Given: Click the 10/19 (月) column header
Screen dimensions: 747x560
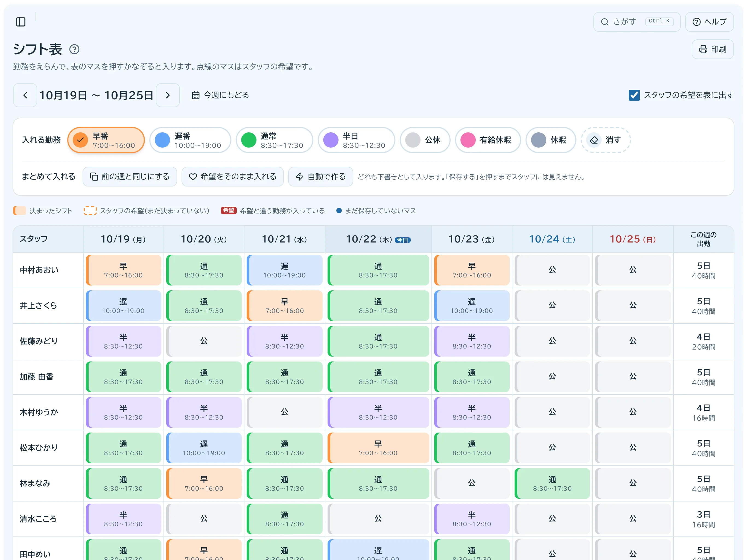Looking at the screenshot, I should (x=124, y=240).
